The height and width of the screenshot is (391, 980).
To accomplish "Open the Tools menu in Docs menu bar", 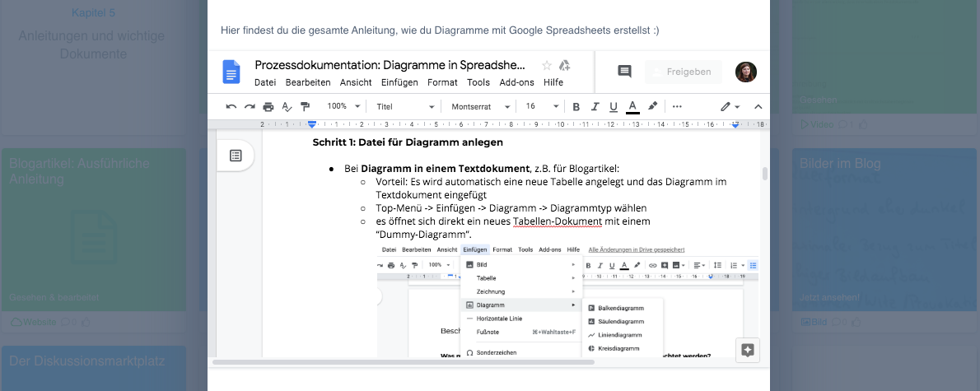I will tap(478, 82).
